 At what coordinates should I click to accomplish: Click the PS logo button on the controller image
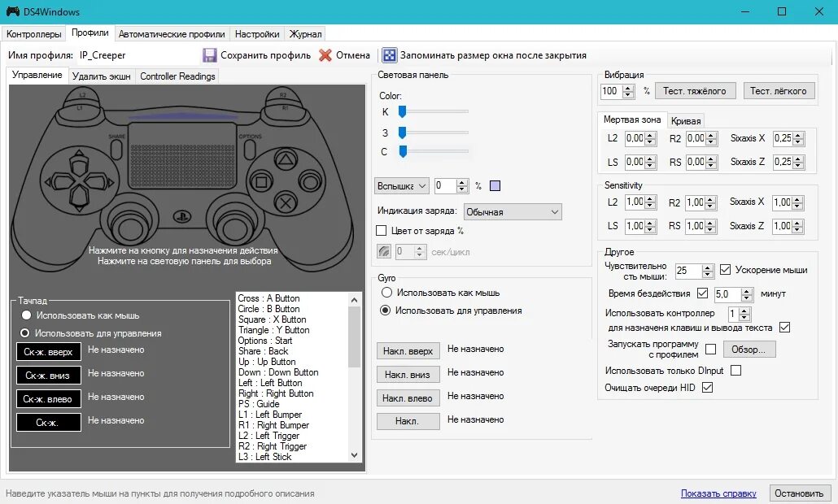click(x=182, y=217)
